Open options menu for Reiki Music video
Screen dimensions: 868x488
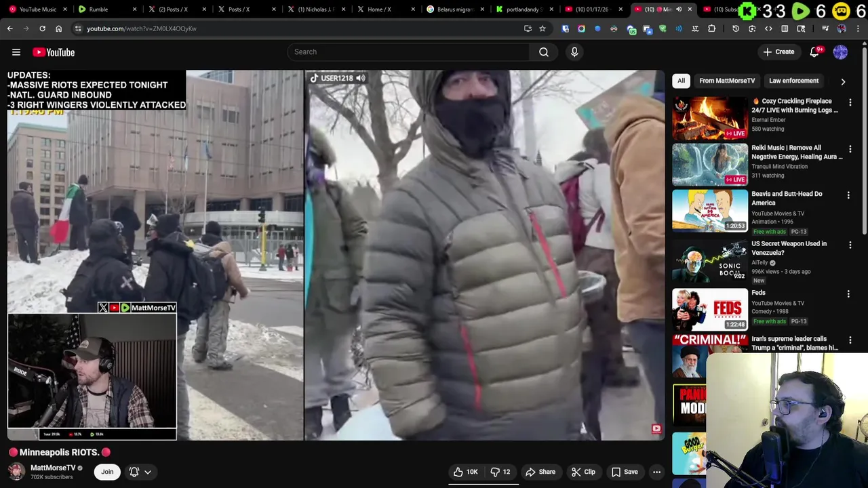click(x=850, y=149)
